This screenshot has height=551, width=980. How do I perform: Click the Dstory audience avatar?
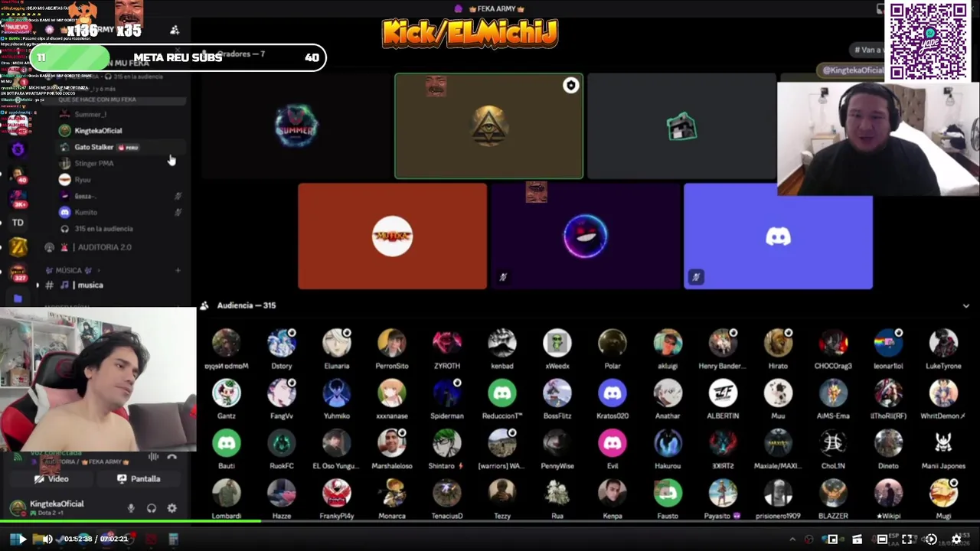coord(282,343)
